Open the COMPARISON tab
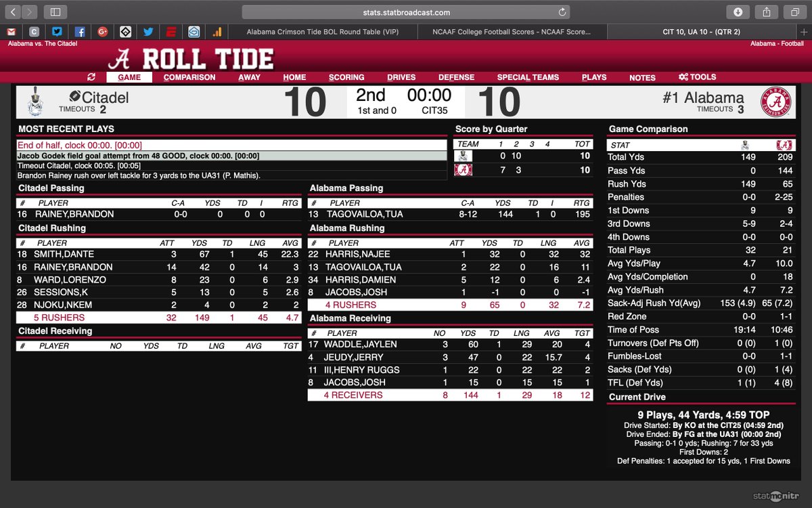812x508 pixels. click(x=189, y=77)
